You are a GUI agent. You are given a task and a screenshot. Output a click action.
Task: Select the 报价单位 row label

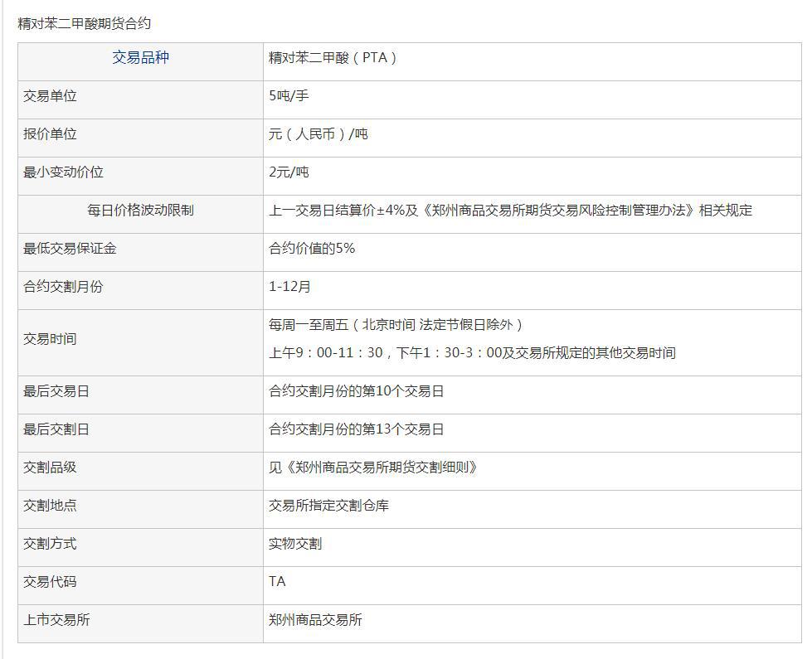click(50, 134)
